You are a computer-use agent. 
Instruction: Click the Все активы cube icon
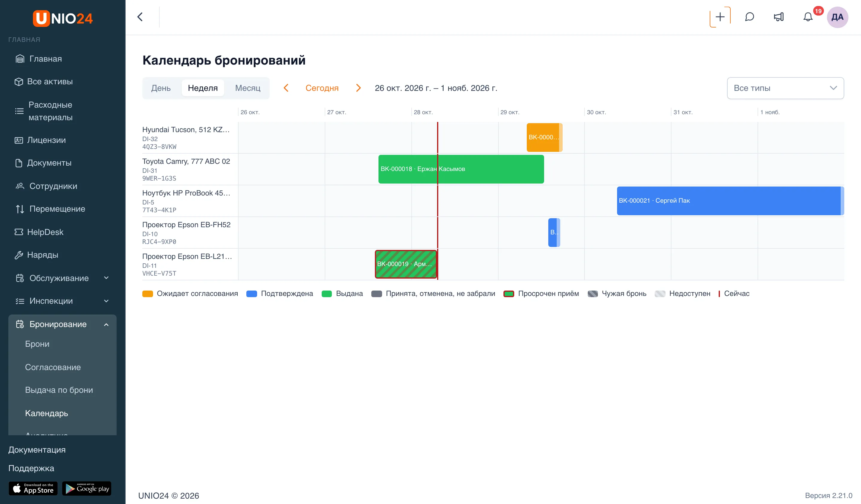pyautogui.click(x=19, y=82)
